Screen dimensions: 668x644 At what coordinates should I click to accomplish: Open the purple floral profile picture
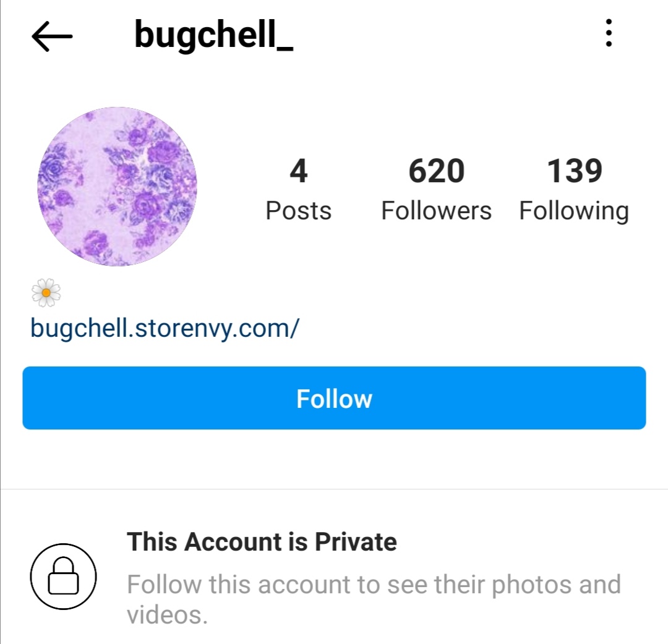coord(117,187)
